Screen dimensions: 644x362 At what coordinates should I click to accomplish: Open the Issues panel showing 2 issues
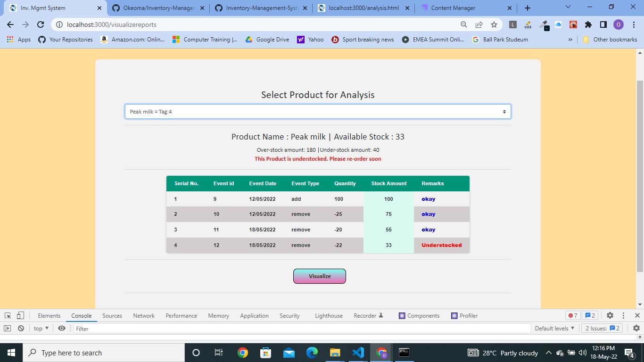(x=603, y=328)
